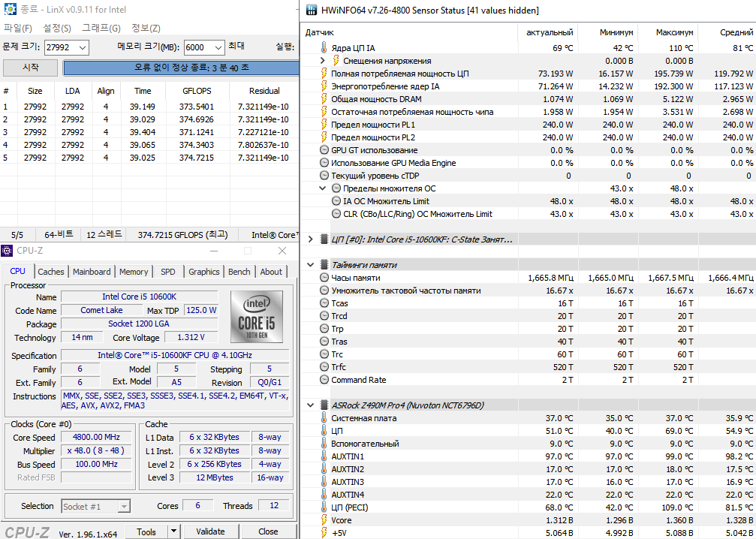Click lightning icon of Предел мощности PL1
The width and height of the screenshot is (756, 539).
click(324, 125)
